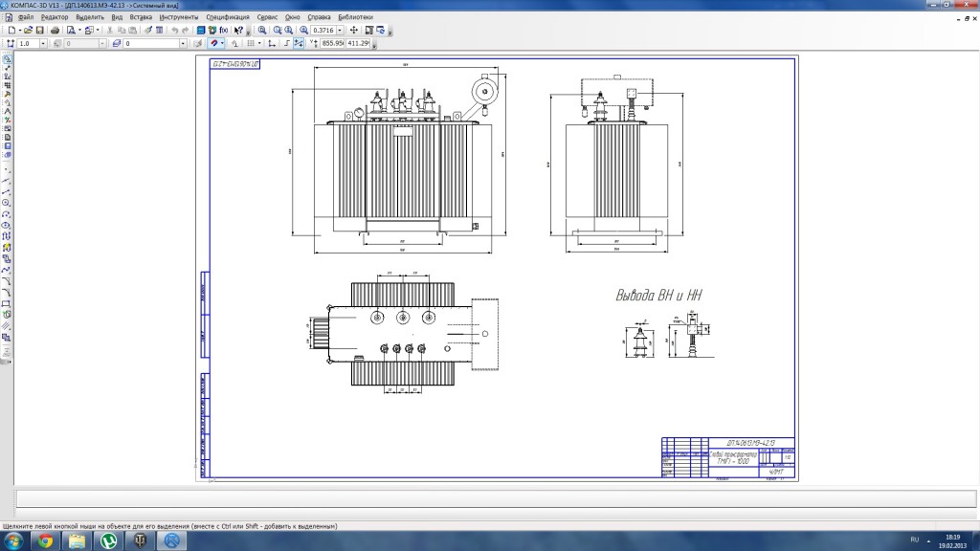Click the X coordinate field 855.95
The height and width of the screenshot is (551, 980).
332,44
